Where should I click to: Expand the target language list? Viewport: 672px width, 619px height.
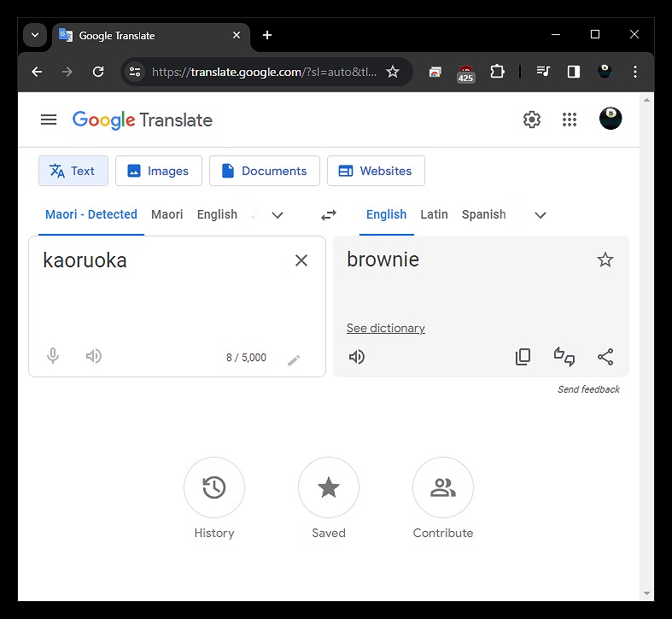[541, 215]
